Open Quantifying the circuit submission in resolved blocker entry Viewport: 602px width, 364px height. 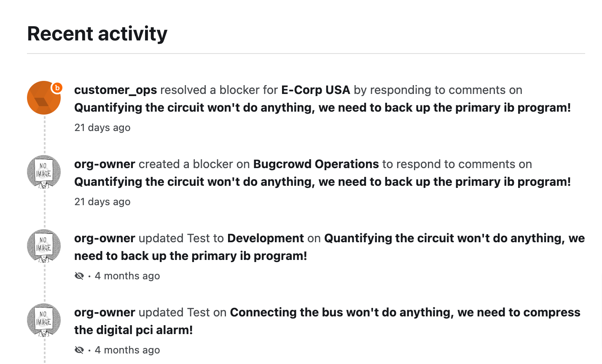click(322, 108)
